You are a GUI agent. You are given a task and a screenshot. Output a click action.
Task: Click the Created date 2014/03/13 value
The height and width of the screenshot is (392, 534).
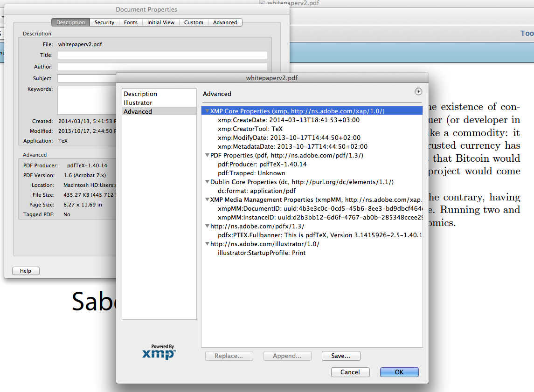[87, 121]
